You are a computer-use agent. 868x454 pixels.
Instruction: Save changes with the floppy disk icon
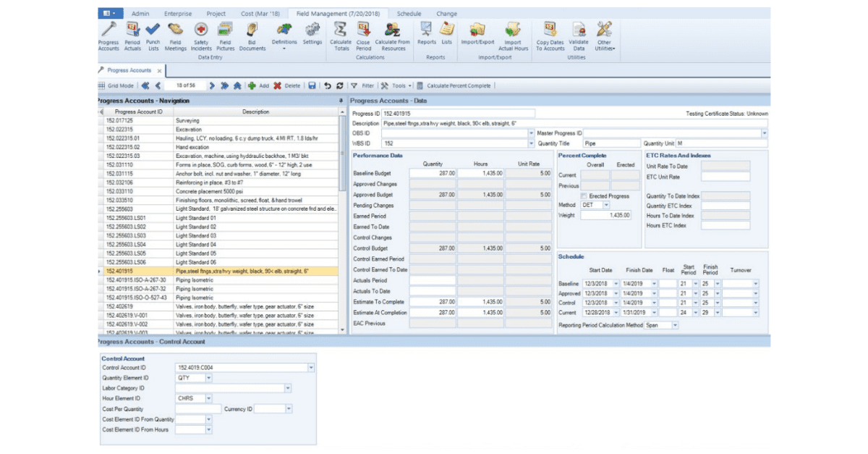click(x=312, y=85)
